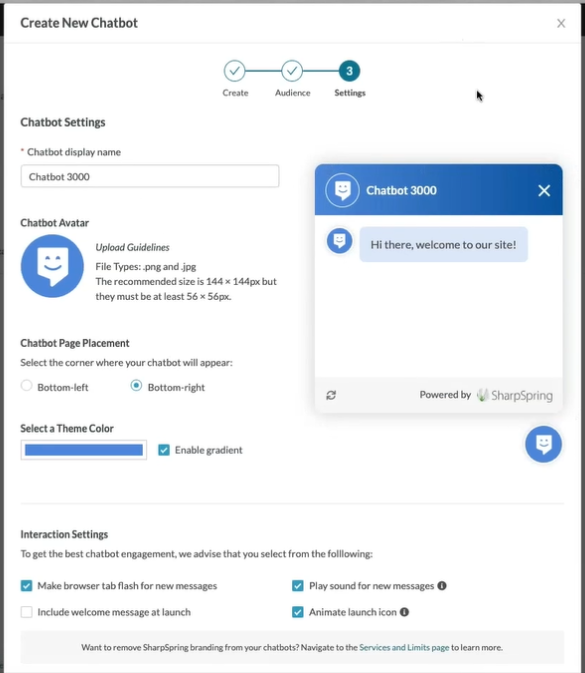
Task: Toggle the Enable gradient checkbox
Action: coord(164,450)
